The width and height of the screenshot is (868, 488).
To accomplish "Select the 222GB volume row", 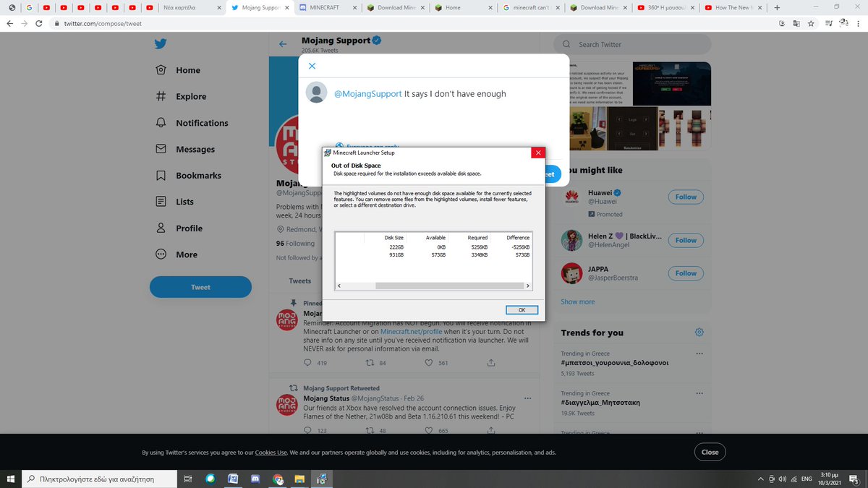I will click(x=433, y=247).
